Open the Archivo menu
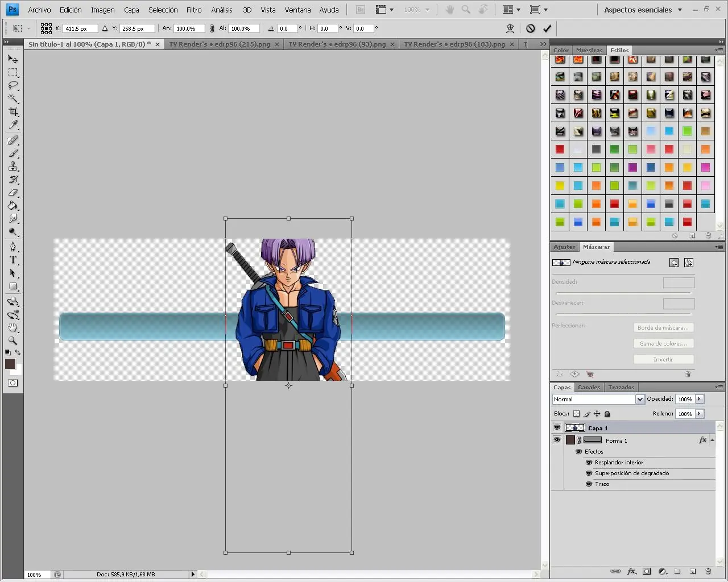This screenshot has width=728, height=582. tap(39, 10)
